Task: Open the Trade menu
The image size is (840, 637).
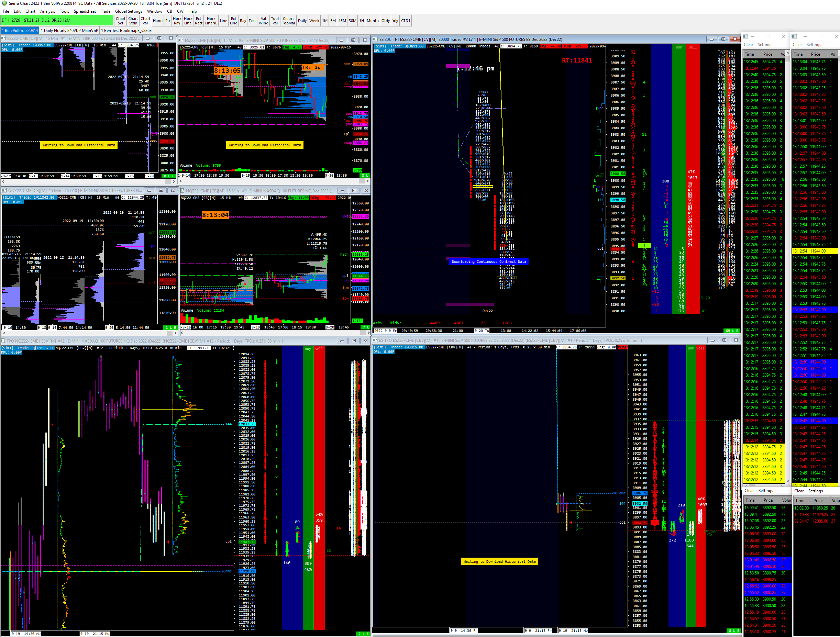Action: pyautogui.click(x=105, y=11)
